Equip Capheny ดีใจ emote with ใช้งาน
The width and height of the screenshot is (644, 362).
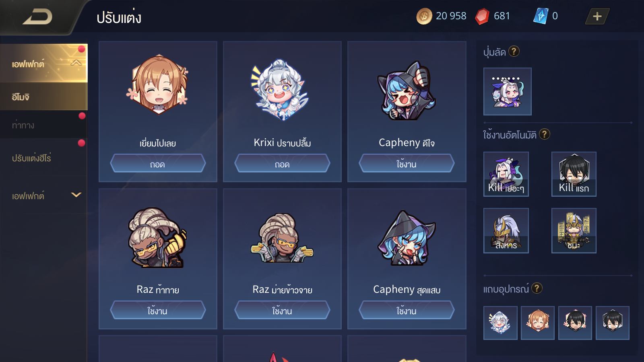point(407,163)
